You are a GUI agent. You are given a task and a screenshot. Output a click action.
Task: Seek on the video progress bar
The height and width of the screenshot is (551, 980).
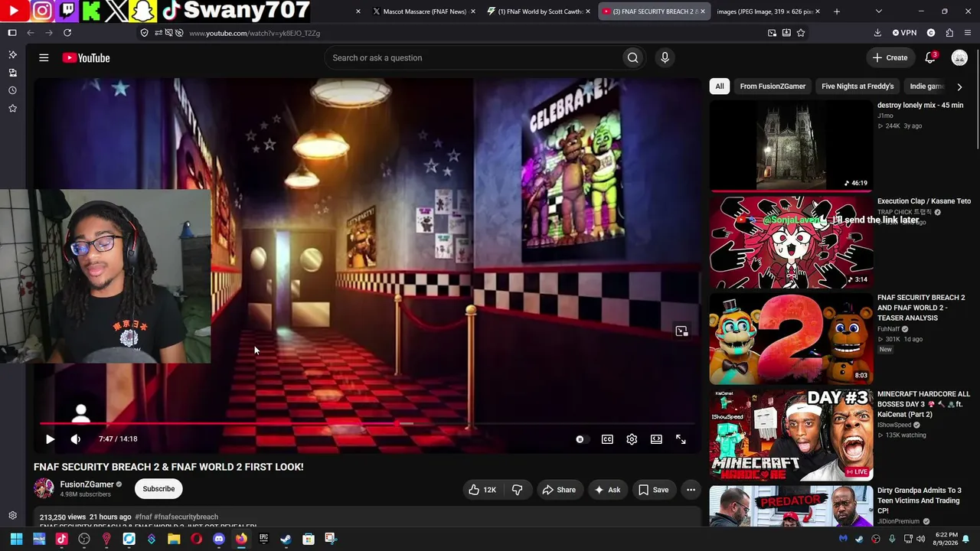point(367,423)
